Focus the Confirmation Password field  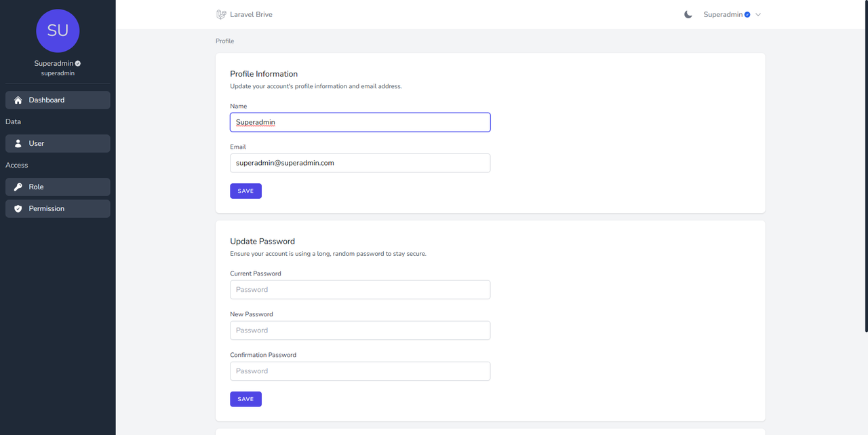(360, 371)
